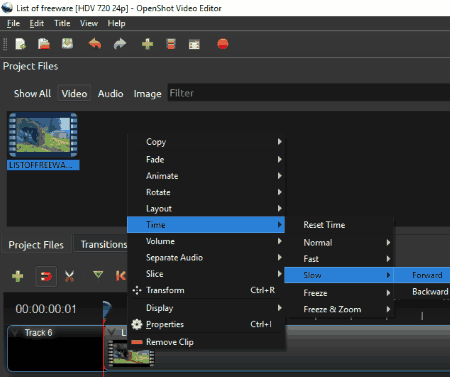Select the scissors razor tool
The image size is (450, 377).
pos(69,276)
